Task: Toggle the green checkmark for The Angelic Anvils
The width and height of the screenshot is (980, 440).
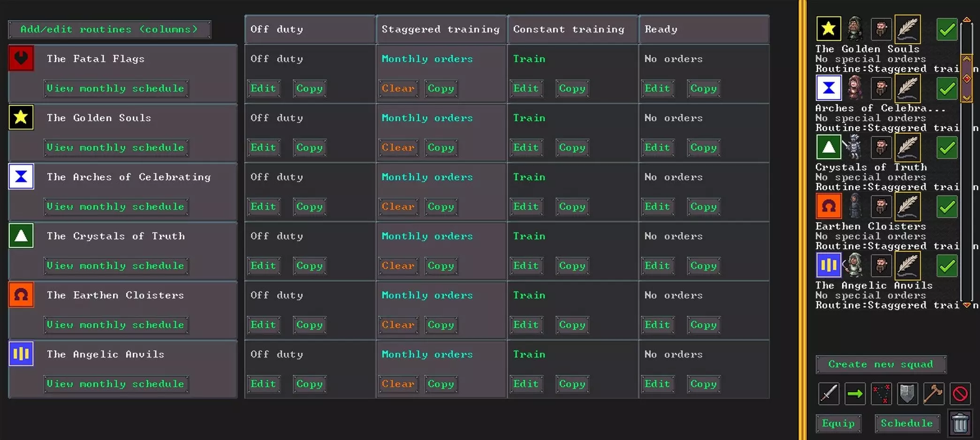Action: 947,266
